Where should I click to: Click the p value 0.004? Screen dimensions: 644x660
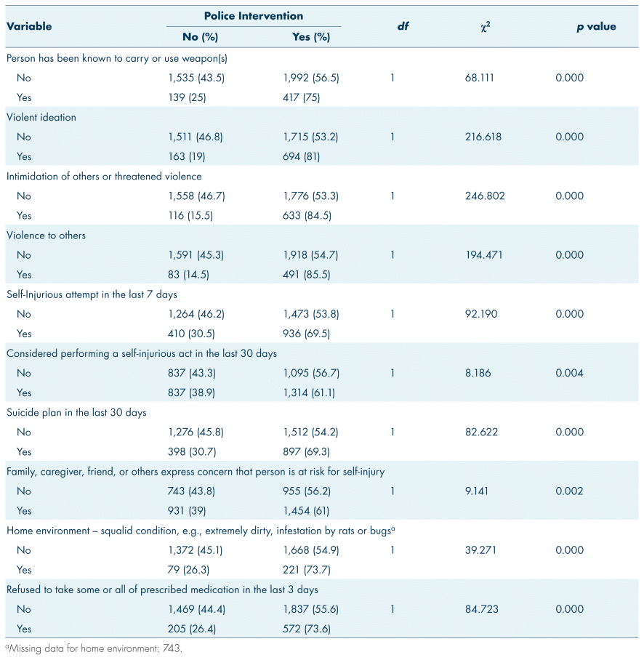coord(569,373)
